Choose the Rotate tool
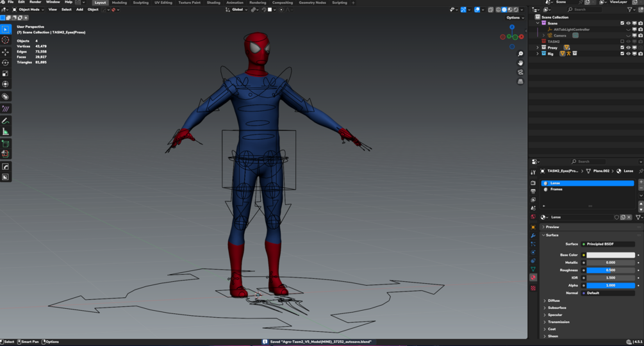The image size is (644, 346). pos(6,63)
